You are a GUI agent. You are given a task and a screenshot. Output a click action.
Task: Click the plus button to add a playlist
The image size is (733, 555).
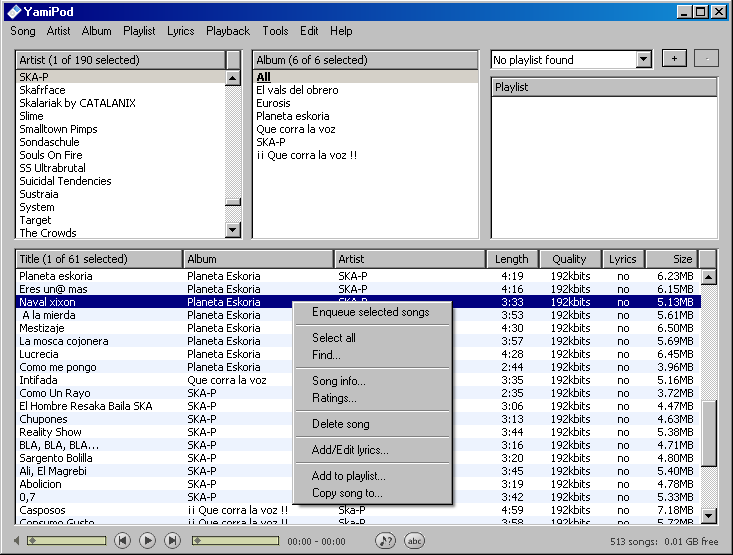674,60
